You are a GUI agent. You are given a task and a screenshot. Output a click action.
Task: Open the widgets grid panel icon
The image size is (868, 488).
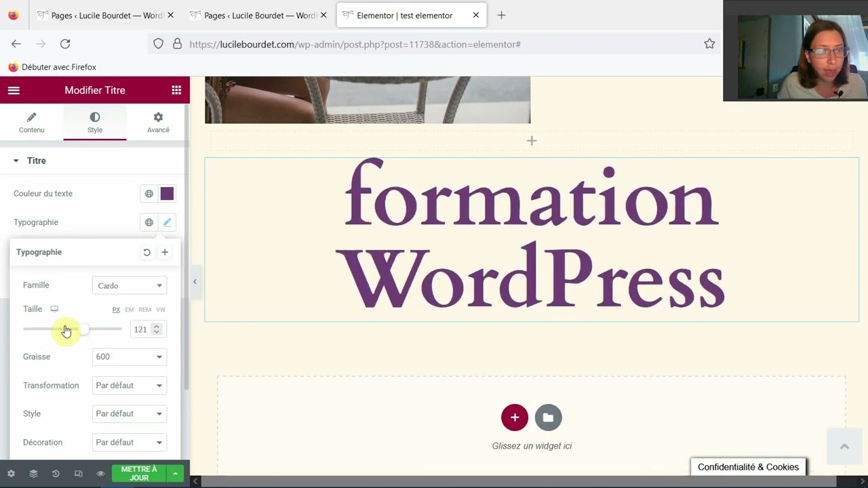(x=176, y=90)
